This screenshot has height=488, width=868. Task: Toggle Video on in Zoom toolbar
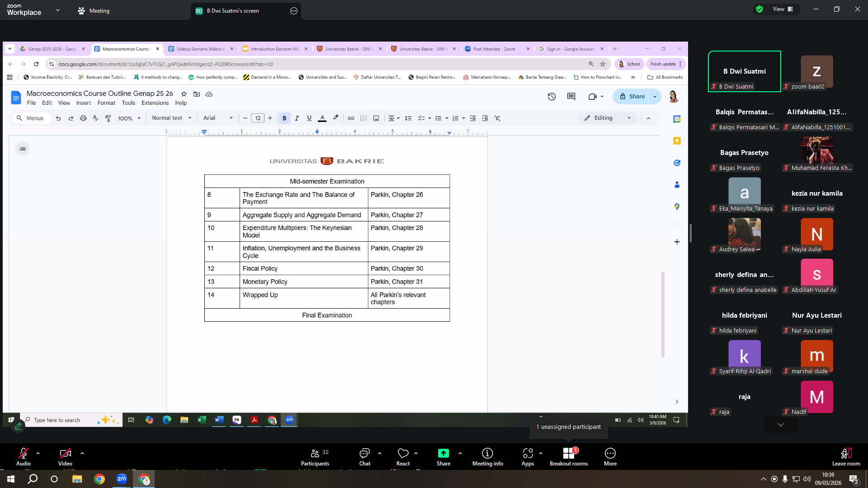65,457
